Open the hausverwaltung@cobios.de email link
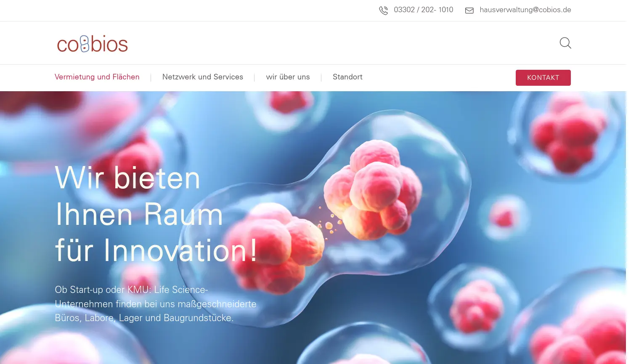Viewport: 631px width, 364px height. (525, 10)
